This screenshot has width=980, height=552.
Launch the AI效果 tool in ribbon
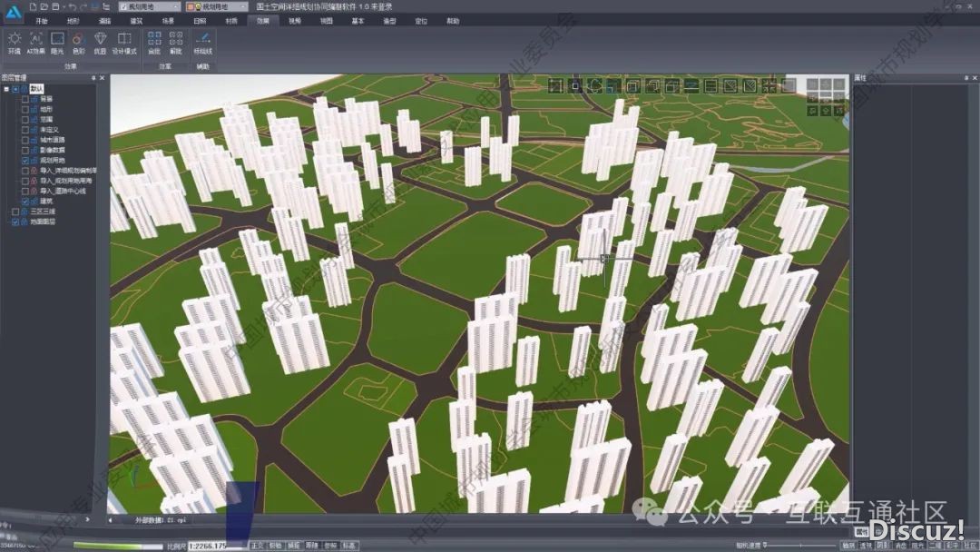(x=35, y=44)
